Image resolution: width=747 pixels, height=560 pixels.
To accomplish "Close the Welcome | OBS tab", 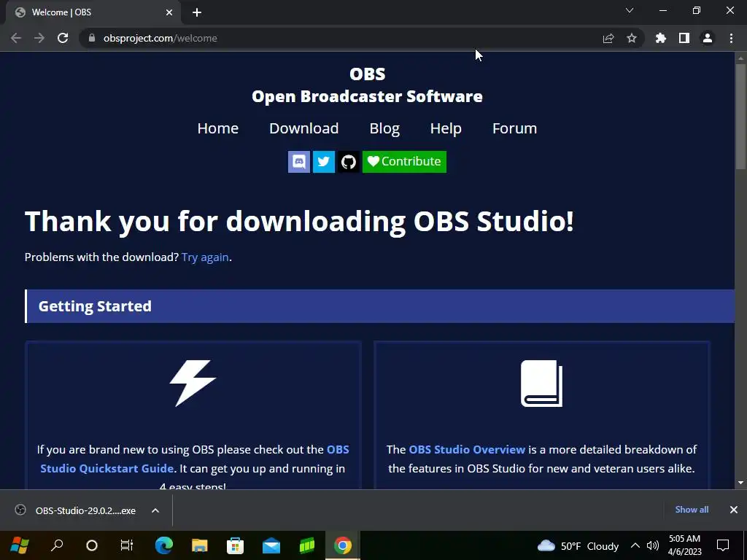I will click(x=169, y=12).
